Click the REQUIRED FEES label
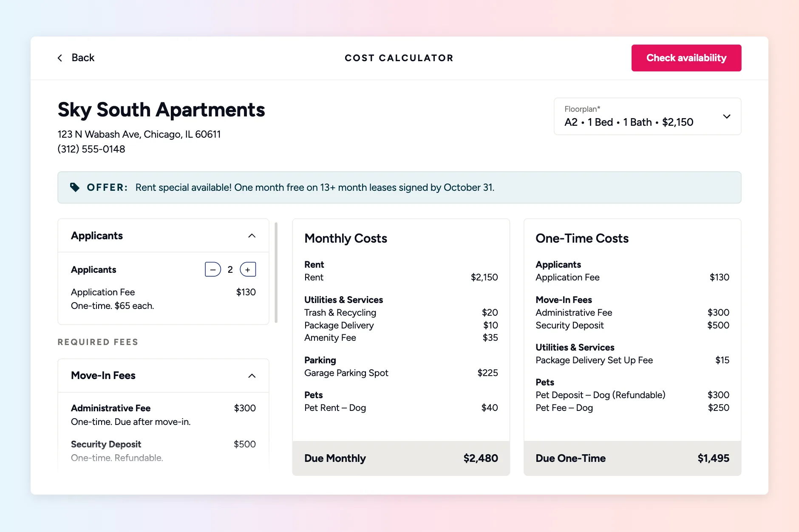 tap(98, 342)
